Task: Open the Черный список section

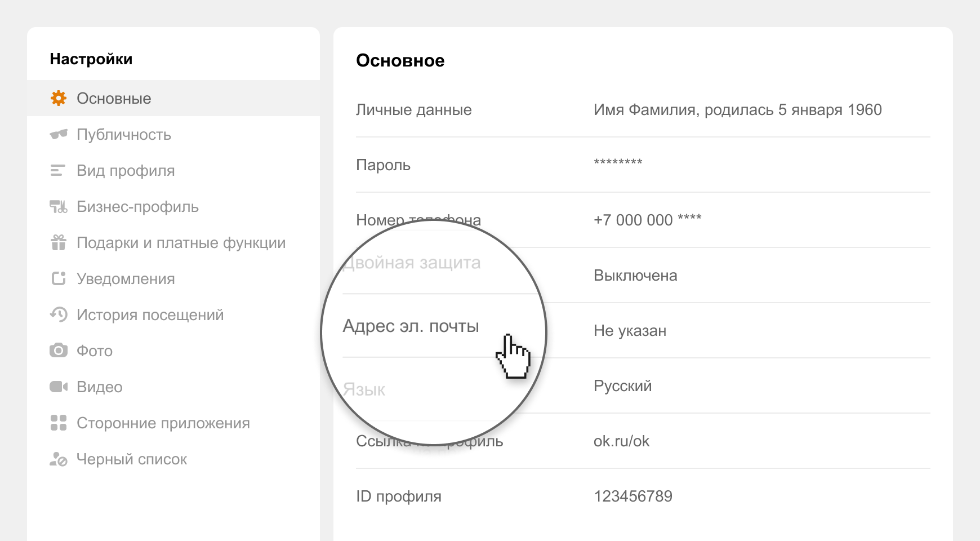Action: tap(173, 459)
